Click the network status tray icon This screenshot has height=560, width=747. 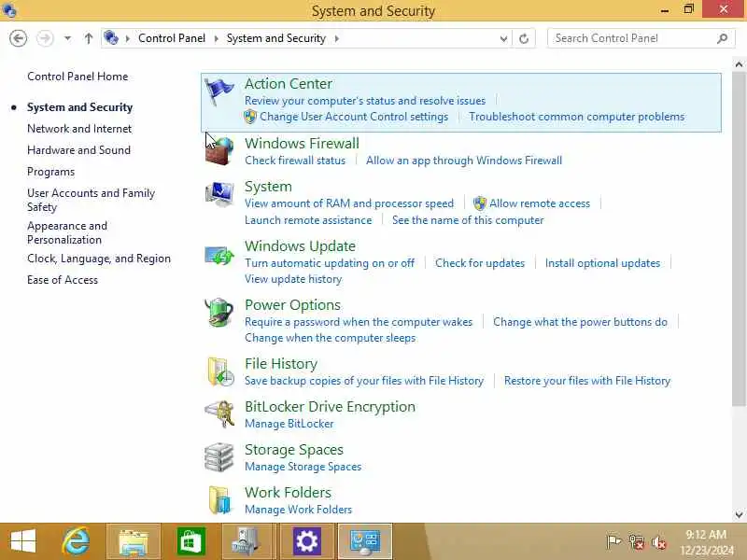pyautogui.click(x=637, y=541)
